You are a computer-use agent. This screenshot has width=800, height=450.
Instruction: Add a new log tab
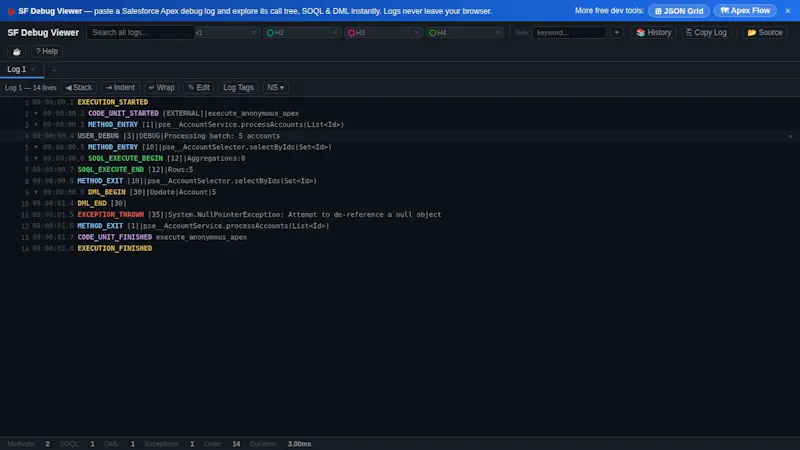point(54,70)
